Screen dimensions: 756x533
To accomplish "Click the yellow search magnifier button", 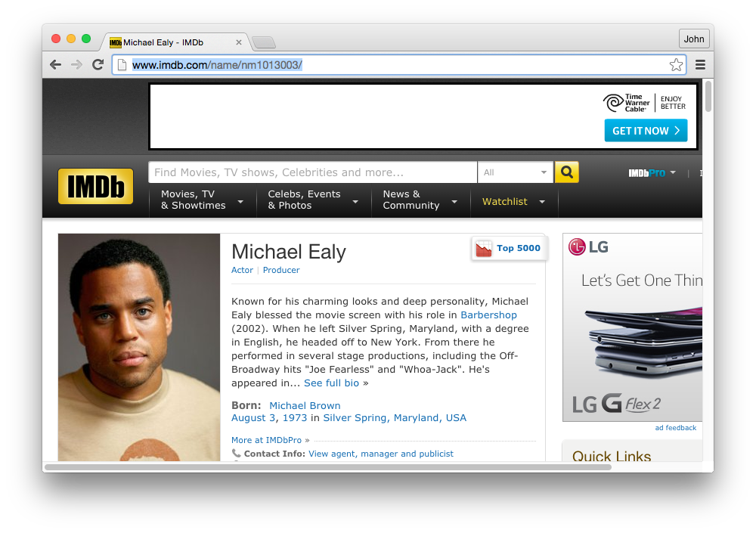I will coord(566,172).
